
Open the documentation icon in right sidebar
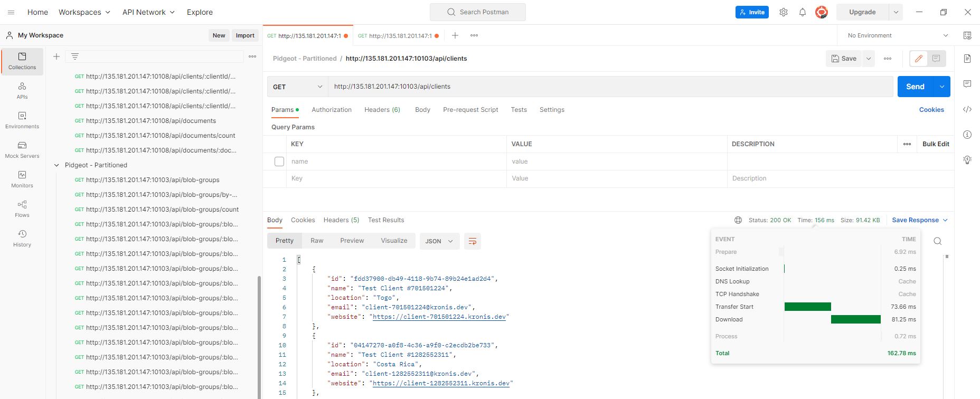(967, 59)
